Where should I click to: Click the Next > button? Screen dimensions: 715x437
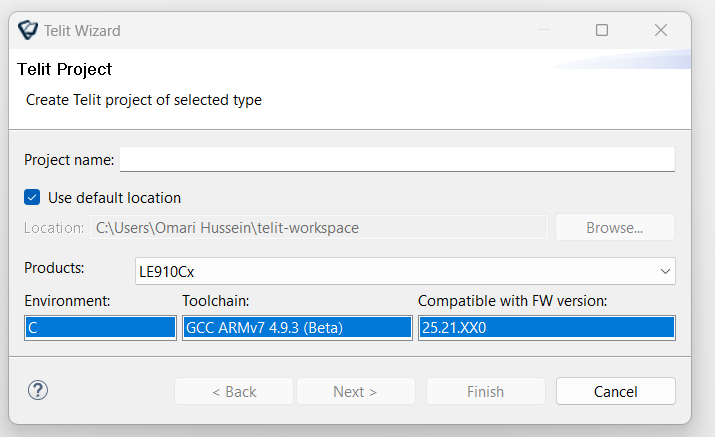[356, 391]
